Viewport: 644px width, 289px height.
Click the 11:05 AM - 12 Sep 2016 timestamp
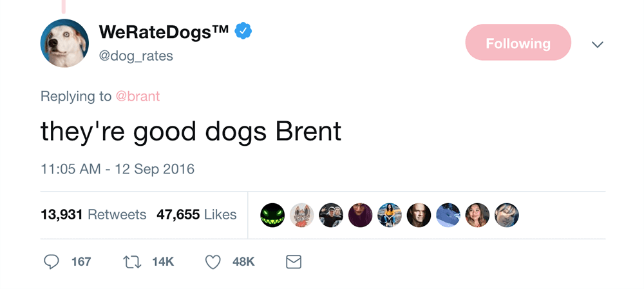[x=117, y=169]
